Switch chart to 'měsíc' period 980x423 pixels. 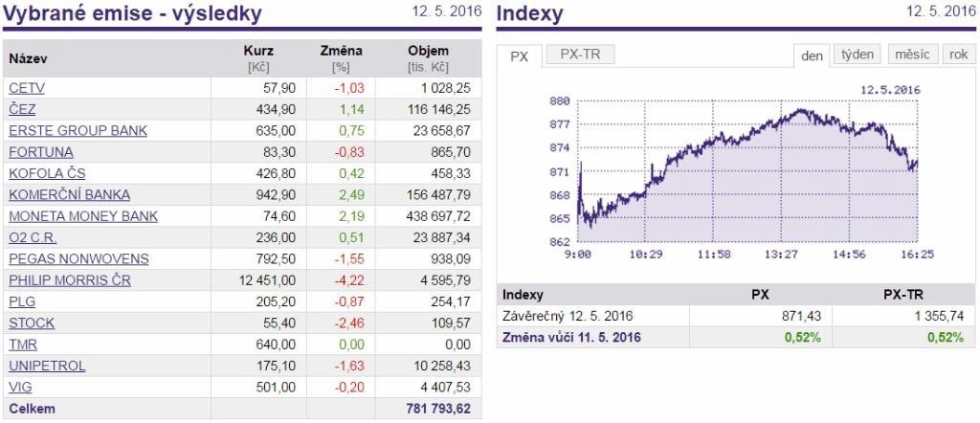(912, 55)
